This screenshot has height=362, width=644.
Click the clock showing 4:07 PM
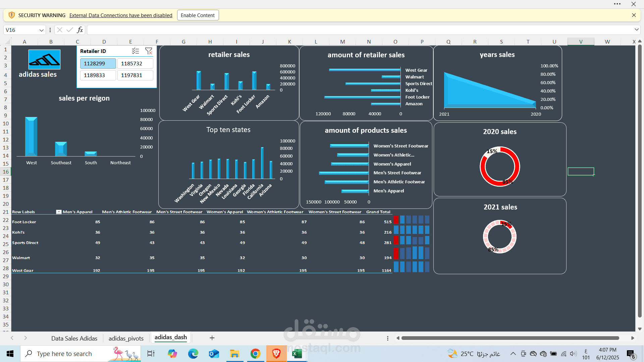[x=607, y=350]
